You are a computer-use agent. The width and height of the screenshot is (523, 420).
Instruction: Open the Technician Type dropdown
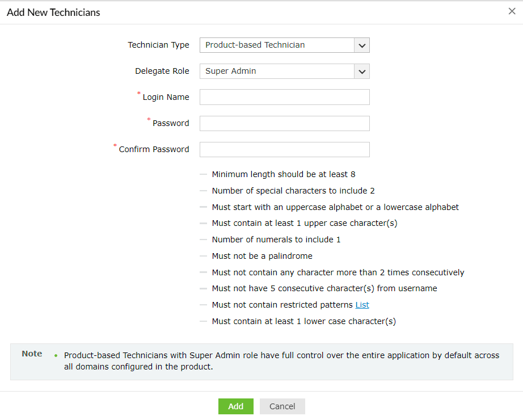click(x=284, y=45)
